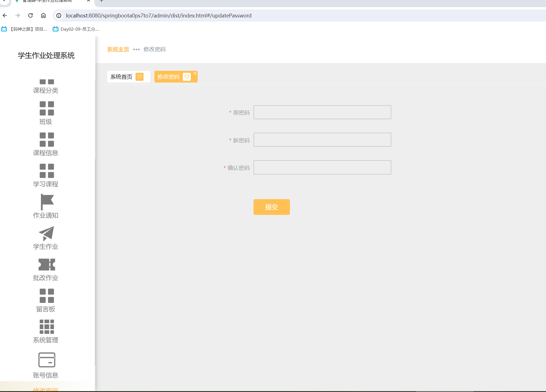This screenshot has width=546, height=392.
Task: Click the 学生作业 menu label
Action: pos(46,247)
